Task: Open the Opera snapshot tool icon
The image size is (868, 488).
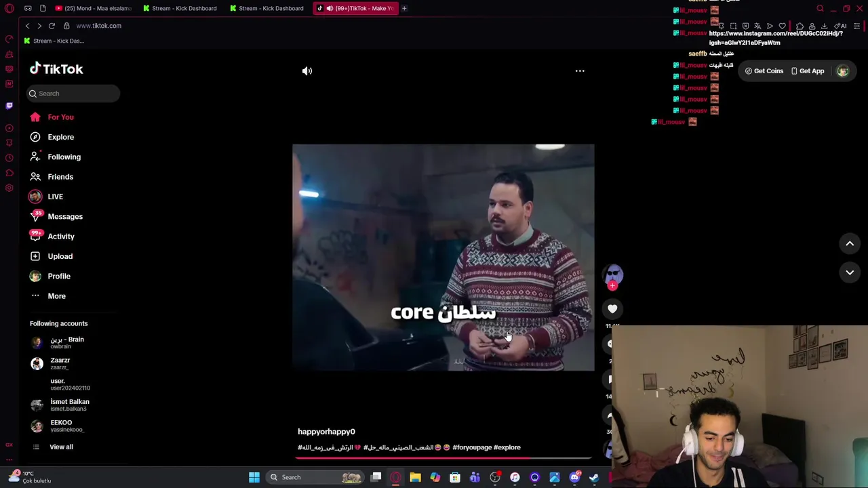Action: coord(733,26)
